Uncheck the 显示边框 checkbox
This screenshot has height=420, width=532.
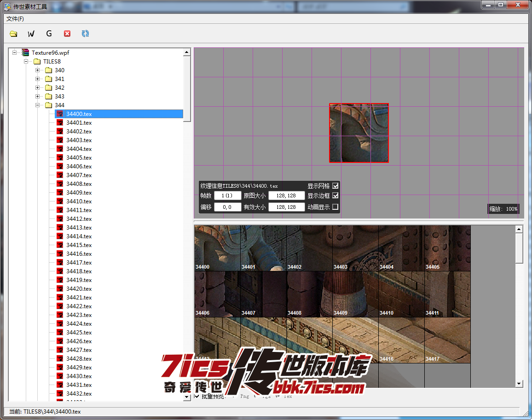335,196
